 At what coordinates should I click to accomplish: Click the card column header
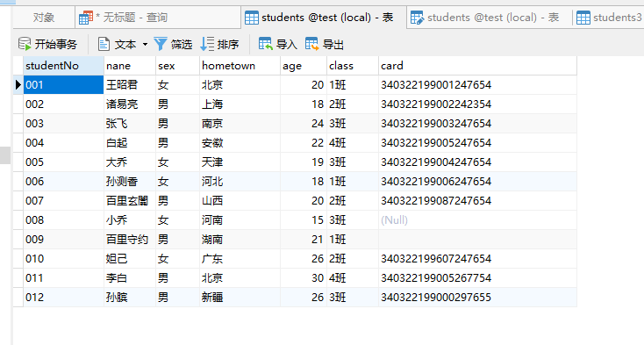point(477,66)
